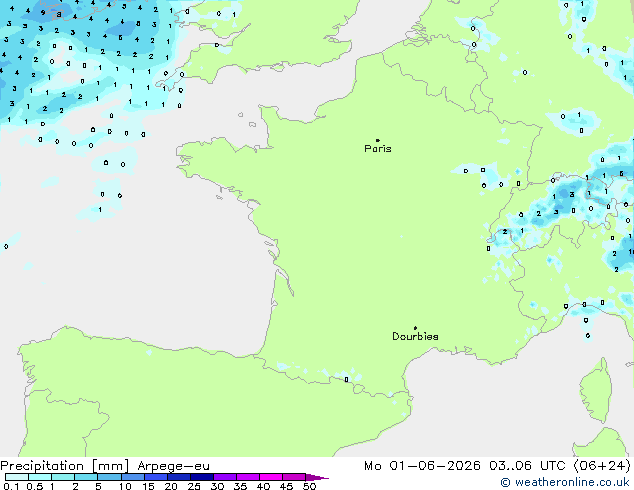Image resolution: width=634 pixels, height=490 pixels.
Task: Click the Dourbies city label
Action: pos(415,336)
